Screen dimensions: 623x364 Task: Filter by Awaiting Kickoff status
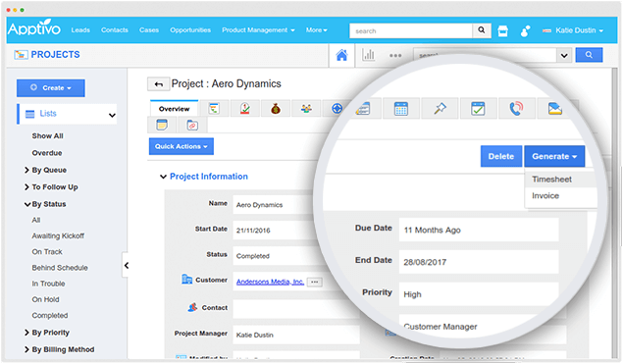[x=58, y=236]
